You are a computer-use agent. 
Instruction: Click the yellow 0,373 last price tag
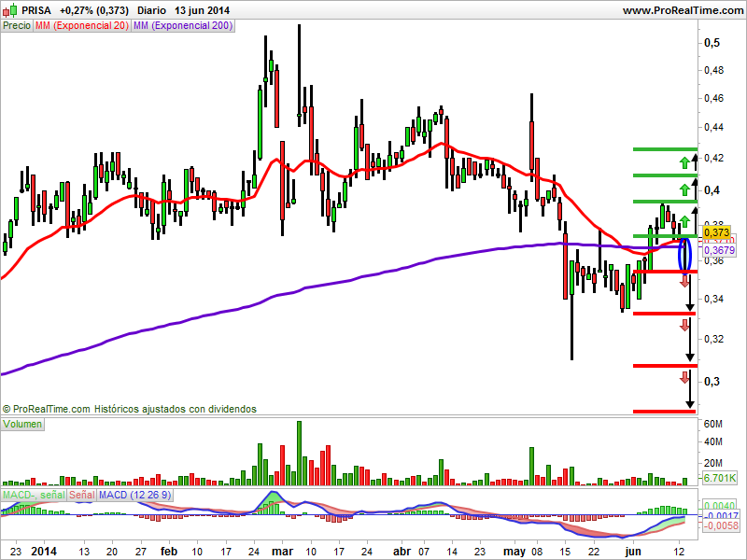[716, 232]
